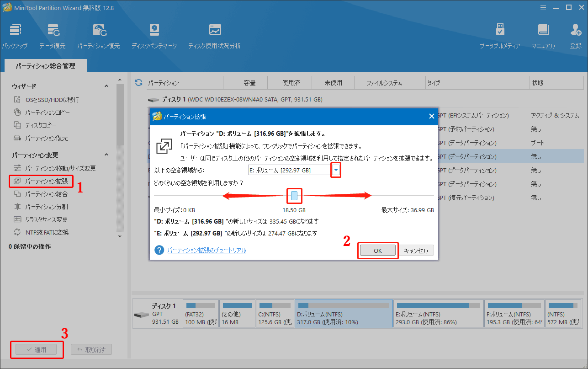This screenshot has width=588, height=369.
Task: Open the マニュアル manual
Action: (543, 36)
